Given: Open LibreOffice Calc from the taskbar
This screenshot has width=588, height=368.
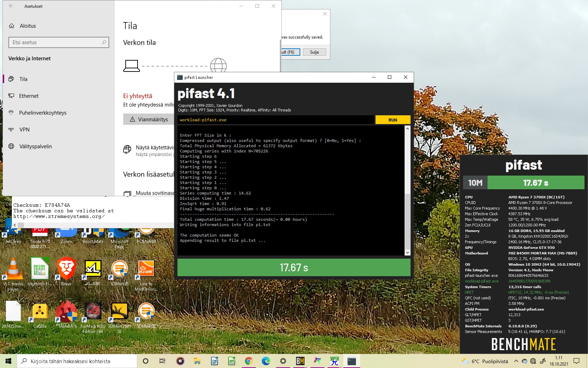Looking at the screenshot, I should pyautogui.click(x=231, y=361).
